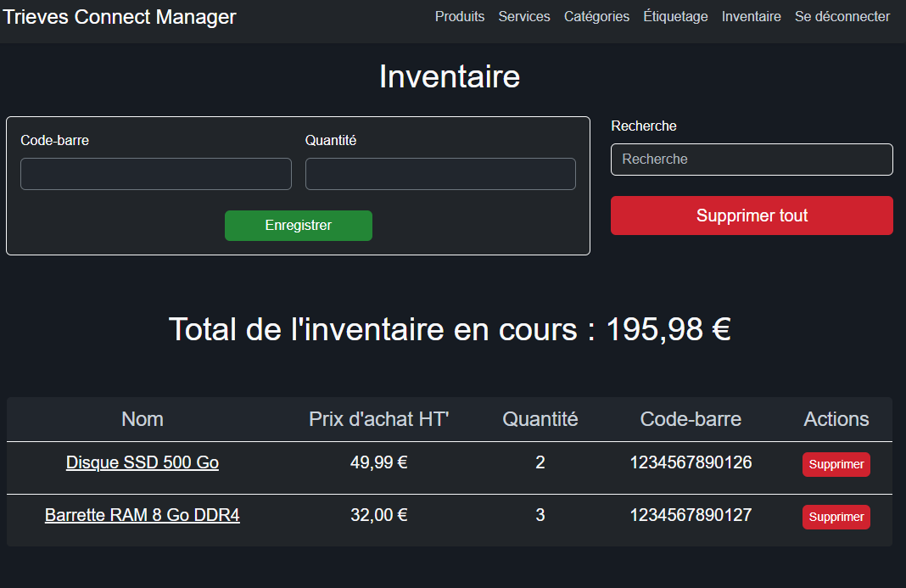Open the Barrette RAM 8 Go DDR4 link
The image size is (906, 588).
point(143,516)
